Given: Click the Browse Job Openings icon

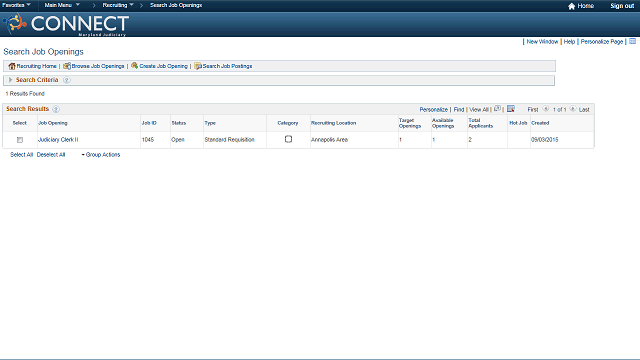Looking at the screenshot, I should [67, 66].
